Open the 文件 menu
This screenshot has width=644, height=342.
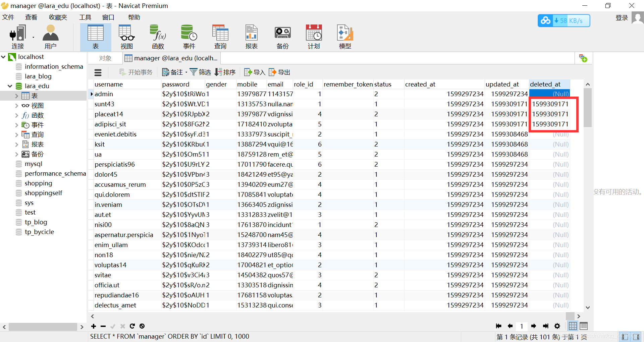tap(8, 17)
